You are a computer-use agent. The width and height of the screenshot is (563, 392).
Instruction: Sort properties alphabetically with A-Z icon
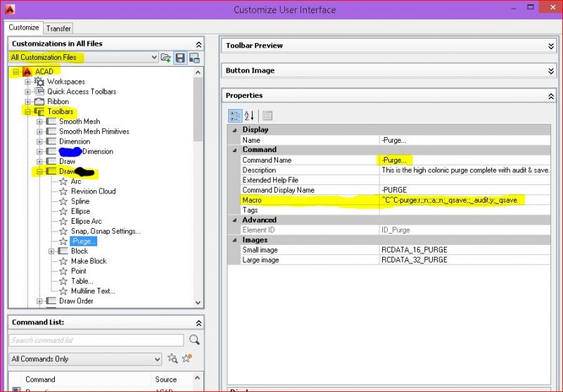click(x=249, y=115)
